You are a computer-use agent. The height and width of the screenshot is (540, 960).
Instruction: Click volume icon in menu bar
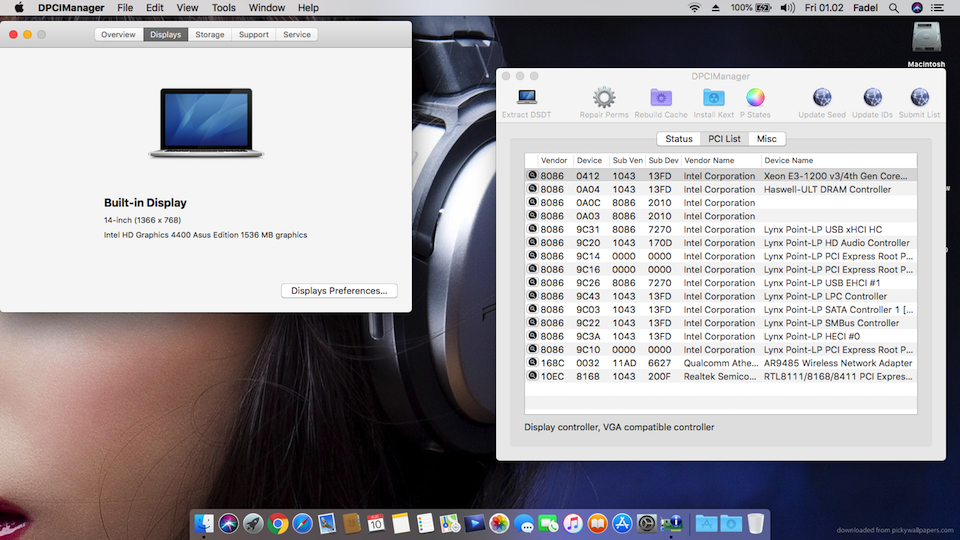pos(787,8)
